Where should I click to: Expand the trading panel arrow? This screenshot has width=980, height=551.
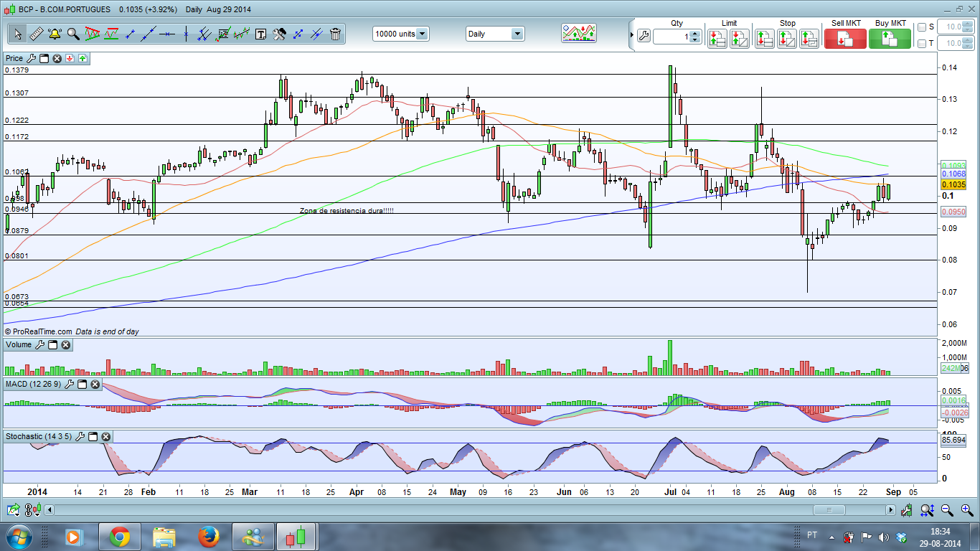click(631, 35)
